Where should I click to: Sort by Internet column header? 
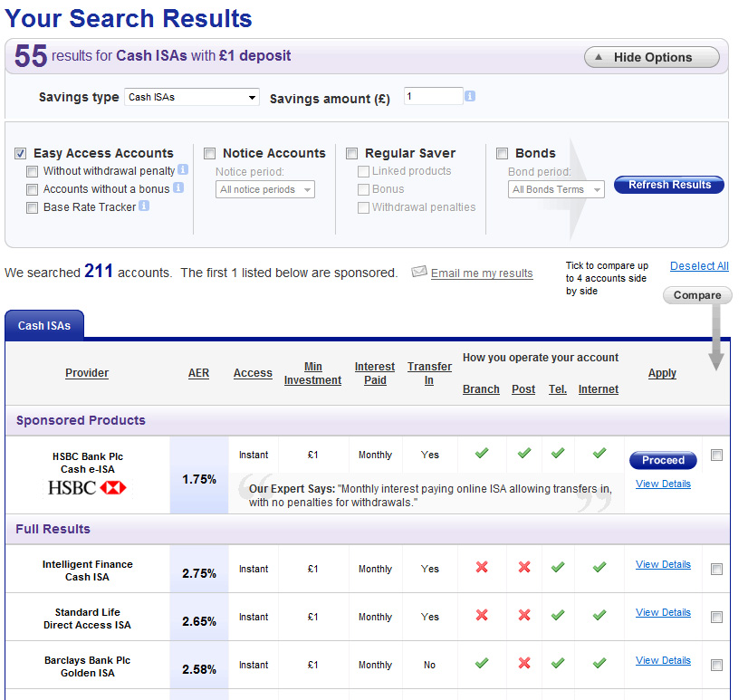(599, 389)
